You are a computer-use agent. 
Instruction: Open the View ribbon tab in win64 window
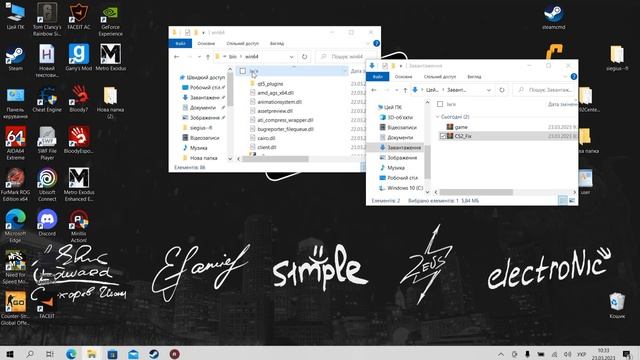pos(277,43)
